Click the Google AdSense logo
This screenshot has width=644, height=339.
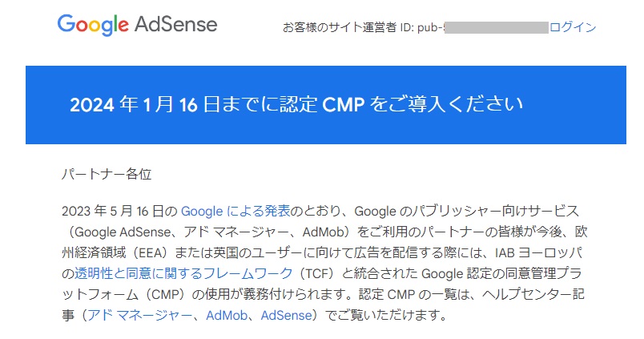(x=137, y=25)
